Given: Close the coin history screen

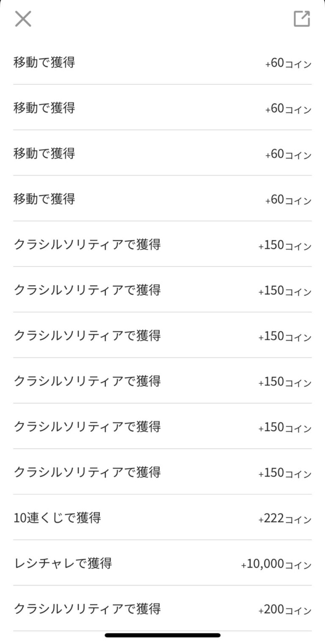Looking at the screenshot, I should tap(23, 19).
